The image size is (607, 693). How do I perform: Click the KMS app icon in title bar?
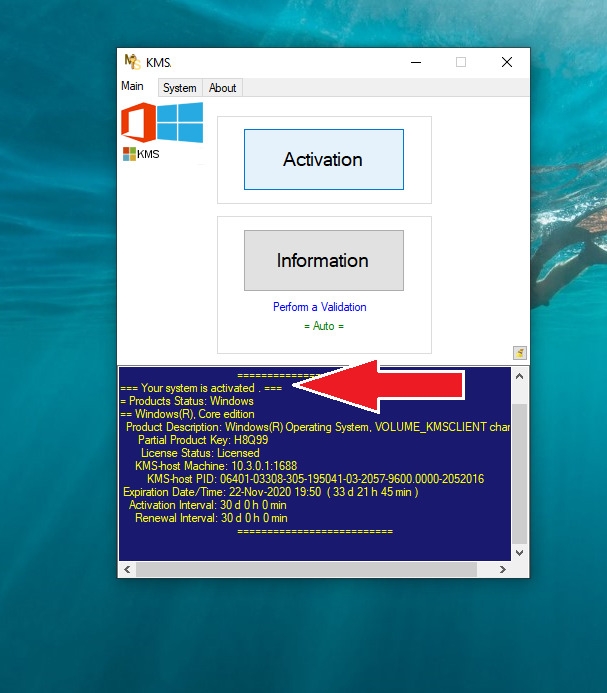pos(130,62)
